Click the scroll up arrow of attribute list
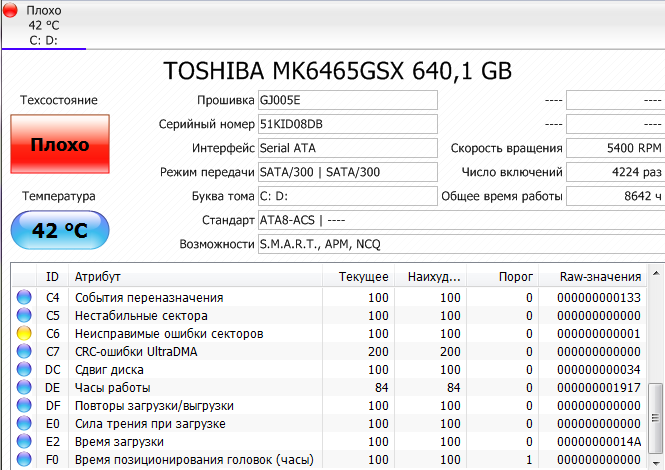Screen dimensions: 665x470 click(x=656, y=273)
